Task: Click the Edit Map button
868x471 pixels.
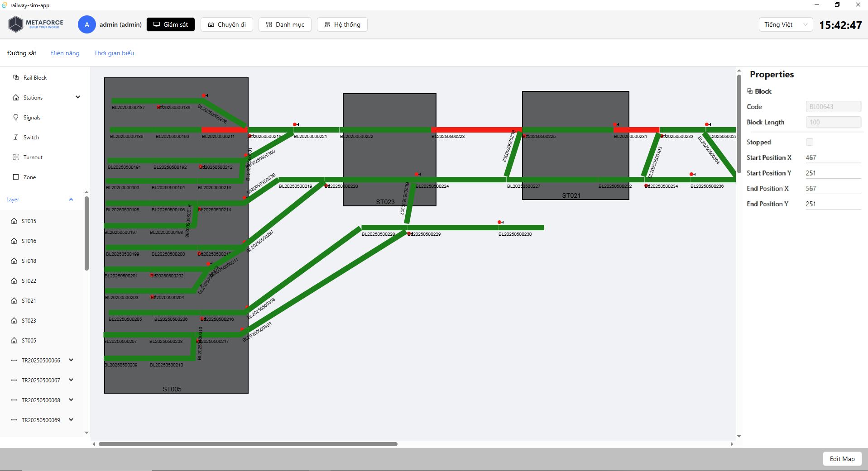Action: pyautogui.click(x=842, y=459)
